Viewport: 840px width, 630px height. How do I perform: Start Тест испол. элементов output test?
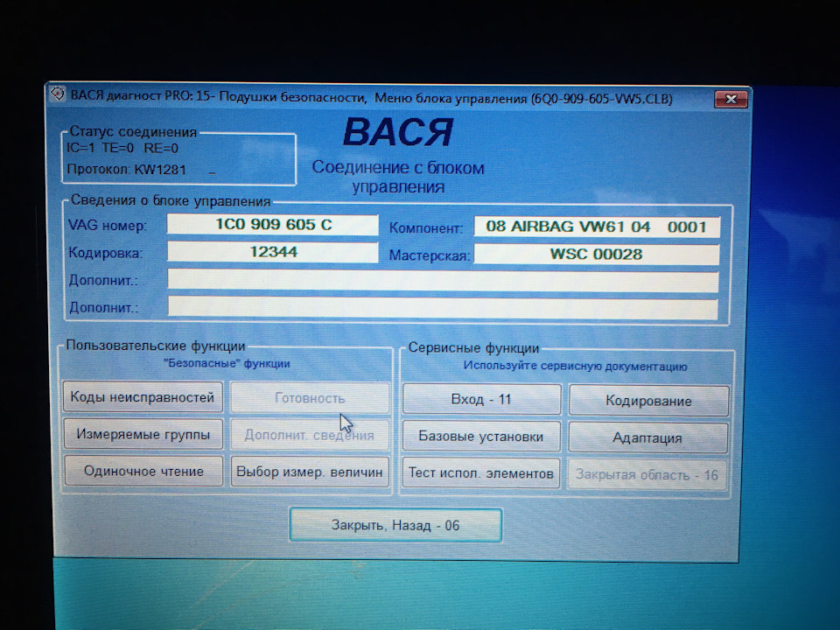coord(481,473)
